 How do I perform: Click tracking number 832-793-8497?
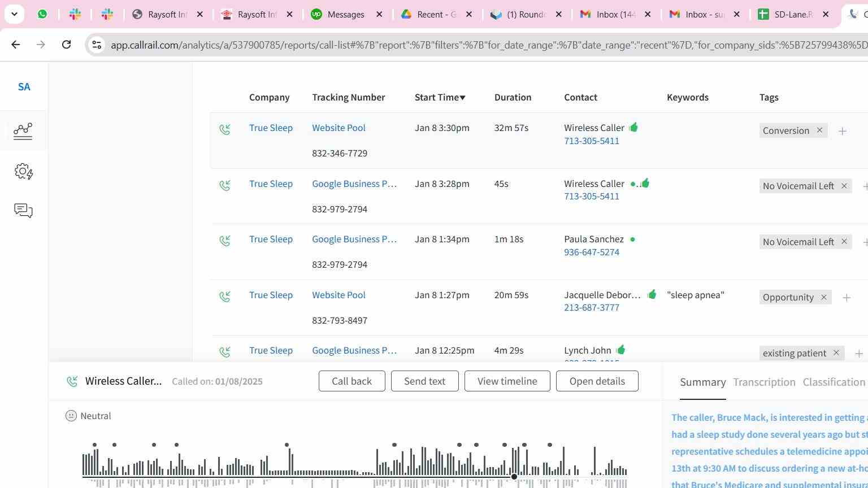[x=340, y=321]
